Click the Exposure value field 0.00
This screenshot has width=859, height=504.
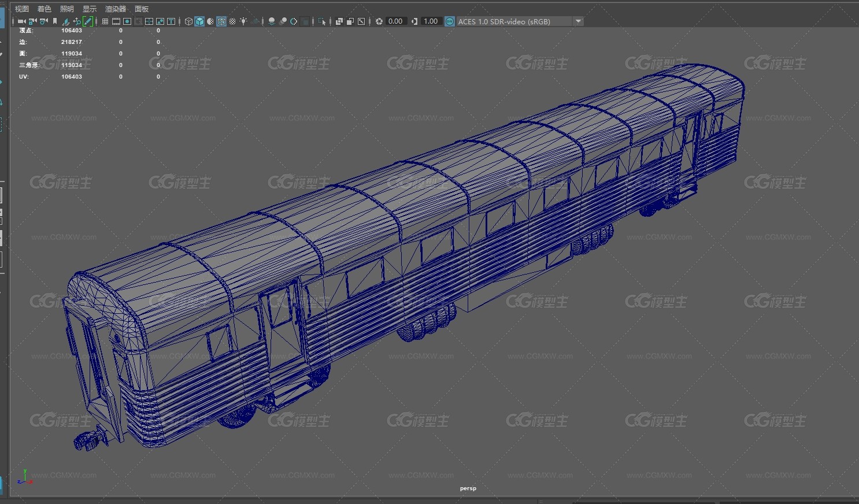pos(395,21)
